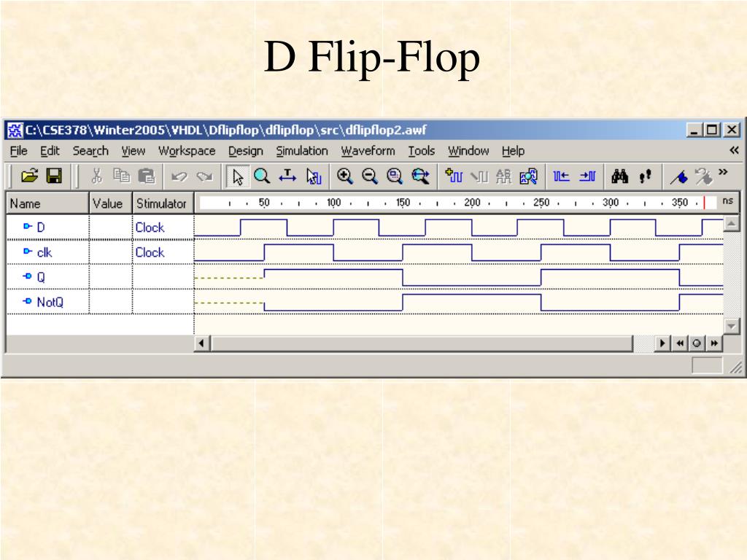Select the arrow pointer Select mode tool
The image size is (747, 560).
point(237,176)
